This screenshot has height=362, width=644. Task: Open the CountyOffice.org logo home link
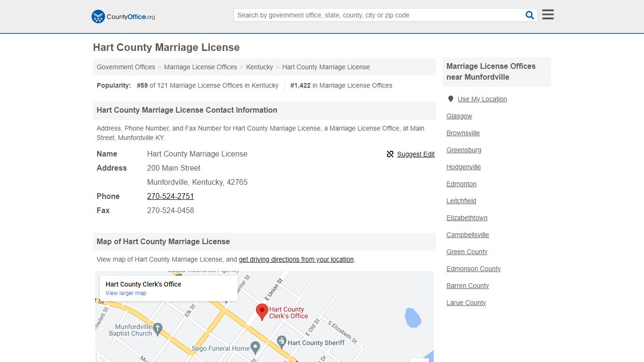(123, 16)
